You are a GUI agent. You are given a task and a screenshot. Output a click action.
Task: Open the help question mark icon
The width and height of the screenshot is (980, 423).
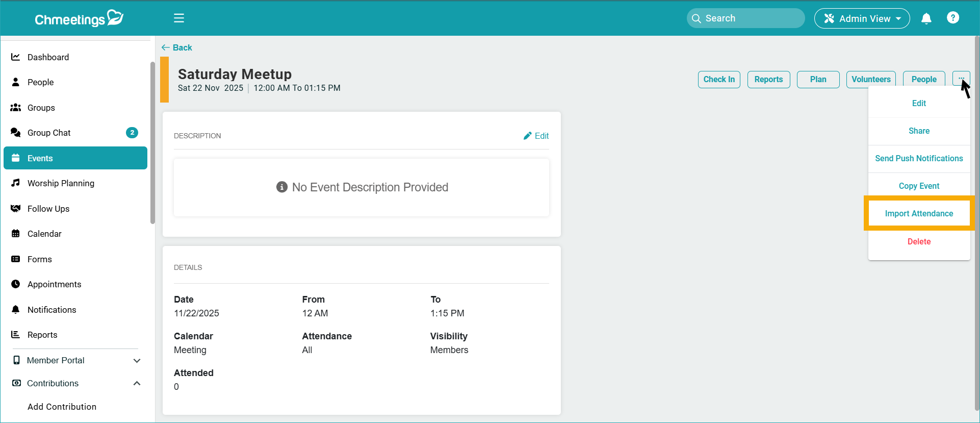click(952, 18)
